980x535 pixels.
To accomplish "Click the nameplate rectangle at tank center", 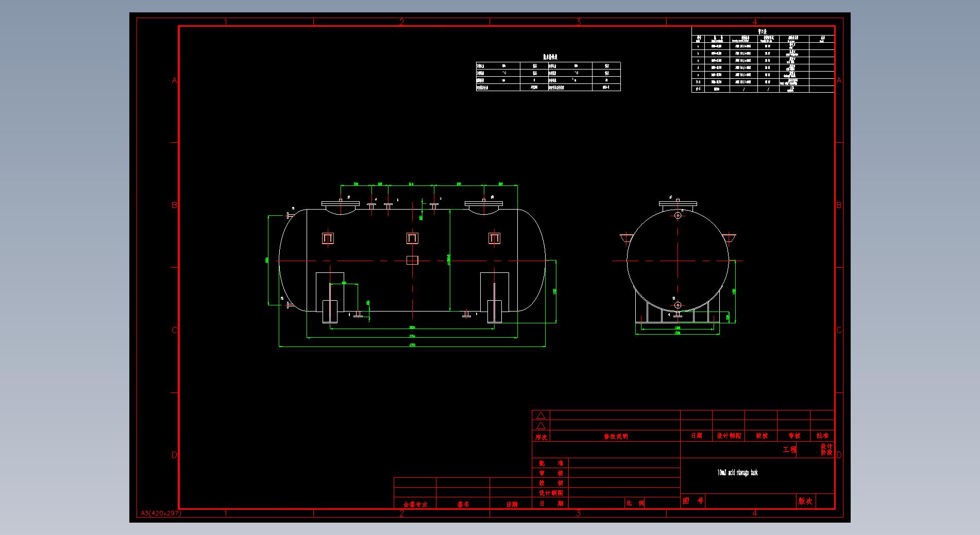I will click(412, 260).
